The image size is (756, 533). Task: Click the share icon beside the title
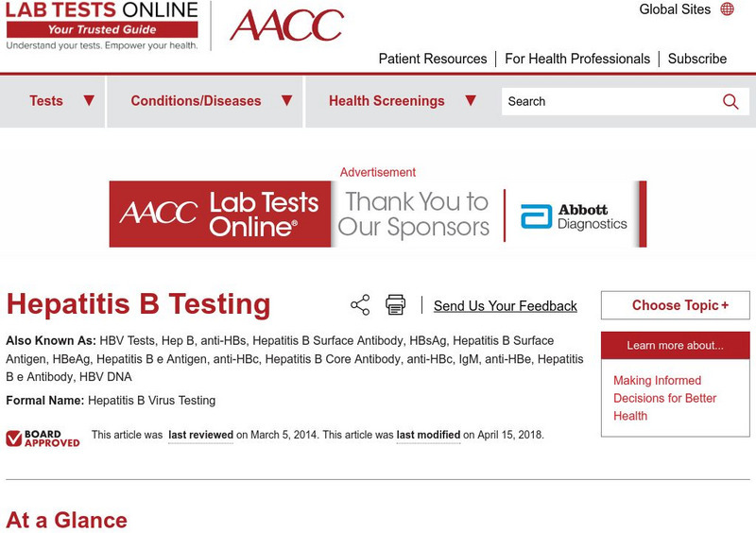click(360, 305)
